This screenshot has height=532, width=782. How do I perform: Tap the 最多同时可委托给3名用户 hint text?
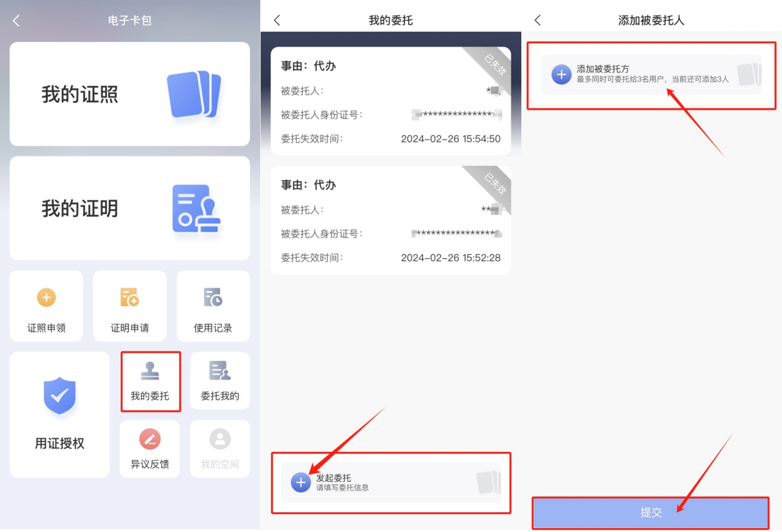tap(652, 79)
